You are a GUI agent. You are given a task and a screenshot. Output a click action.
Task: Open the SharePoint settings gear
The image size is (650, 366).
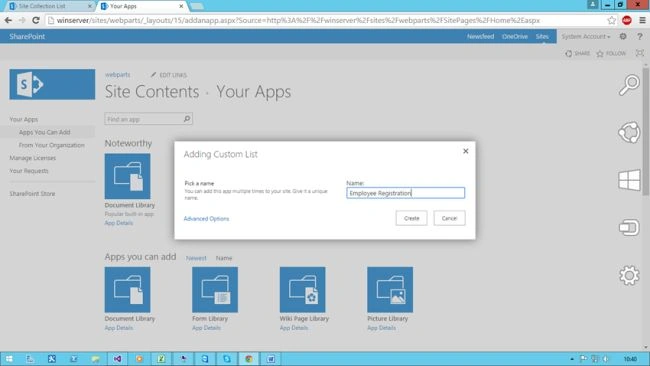tap(623, 36)
